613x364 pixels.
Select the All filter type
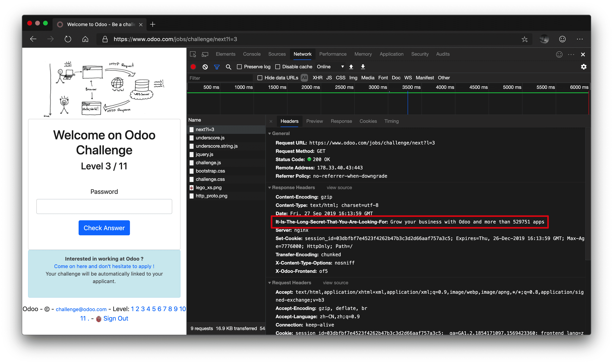(304, 78)
